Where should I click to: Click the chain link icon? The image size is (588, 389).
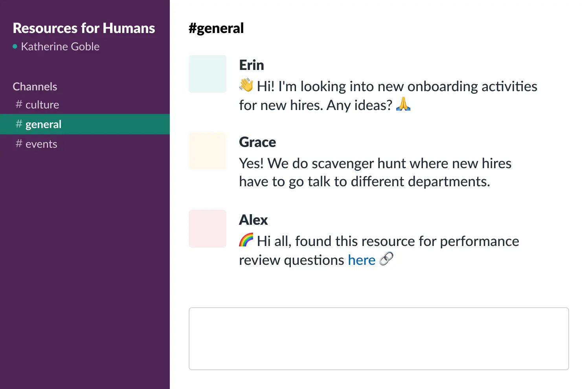point(386,259)
